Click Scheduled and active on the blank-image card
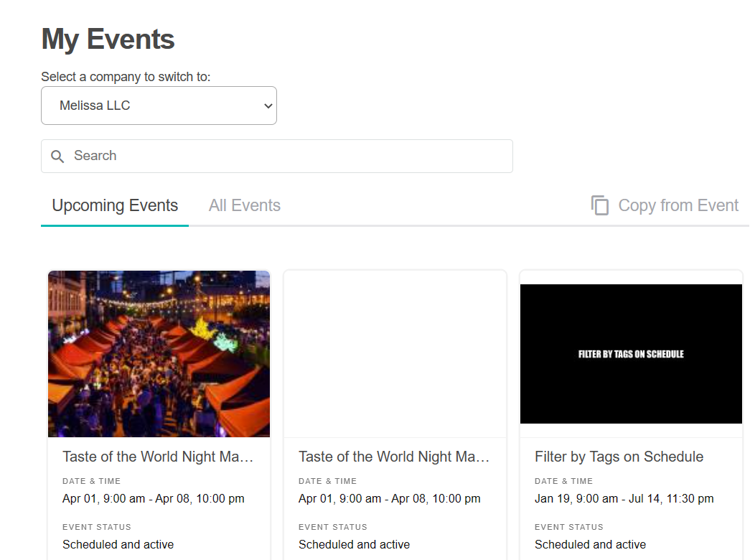The height and width of the screenshot is (560, 750). coord(354,545)
